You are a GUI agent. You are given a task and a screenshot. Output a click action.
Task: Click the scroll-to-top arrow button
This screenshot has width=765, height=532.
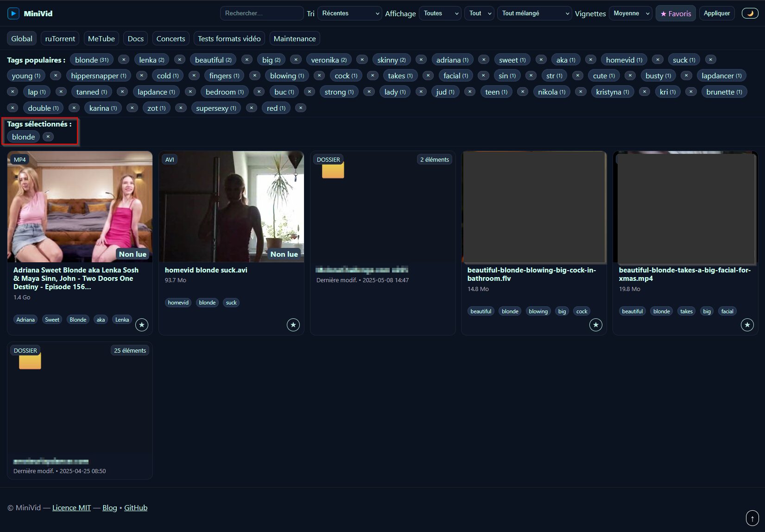(752, 518)
